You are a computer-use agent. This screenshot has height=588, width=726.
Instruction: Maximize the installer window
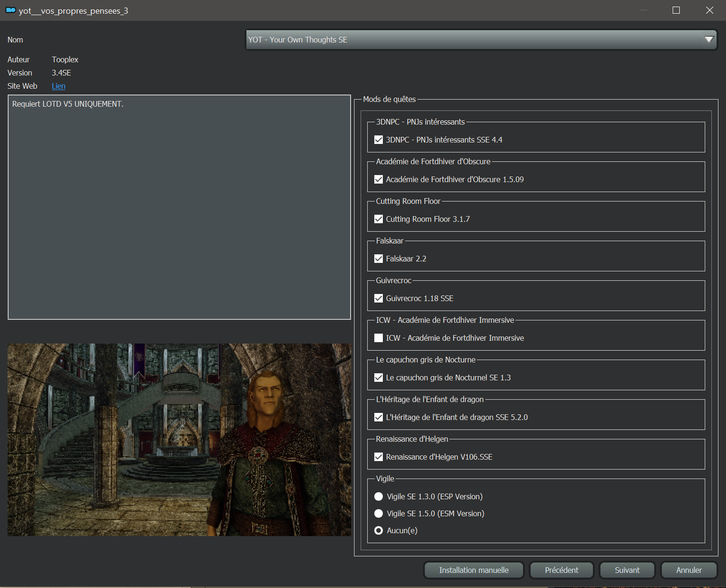tap(676, 10)
